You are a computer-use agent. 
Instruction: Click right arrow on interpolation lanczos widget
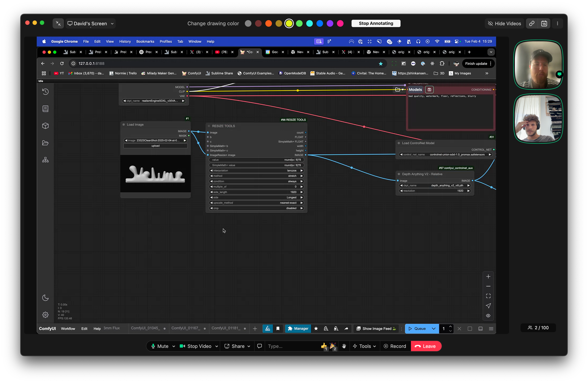pos(301,170)
